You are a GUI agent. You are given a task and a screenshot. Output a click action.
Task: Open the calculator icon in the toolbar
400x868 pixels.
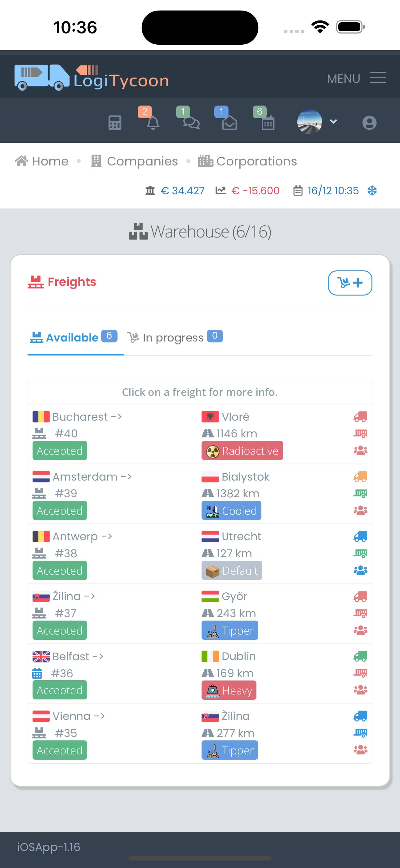115,123
